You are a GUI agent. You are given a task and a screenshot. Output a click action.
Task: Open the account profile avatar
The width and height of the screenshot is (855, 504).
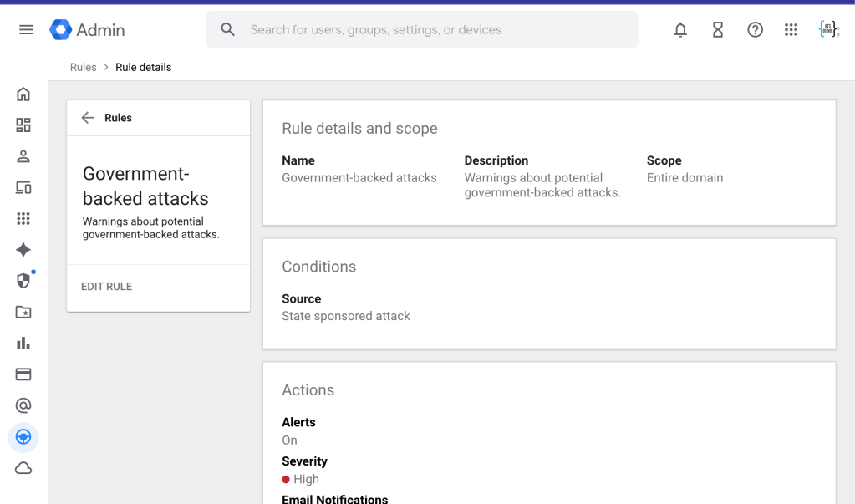click(x=828, y=30)
